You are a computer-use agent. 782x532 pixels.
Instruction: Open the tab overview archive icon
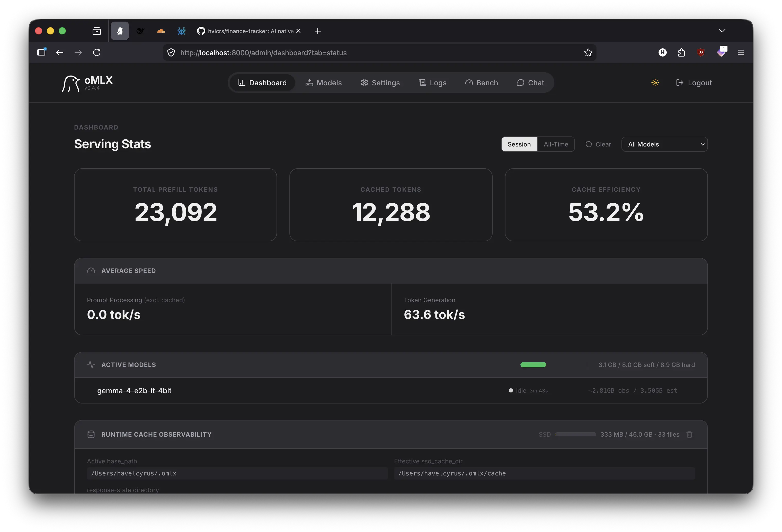[x=96, y=31]
